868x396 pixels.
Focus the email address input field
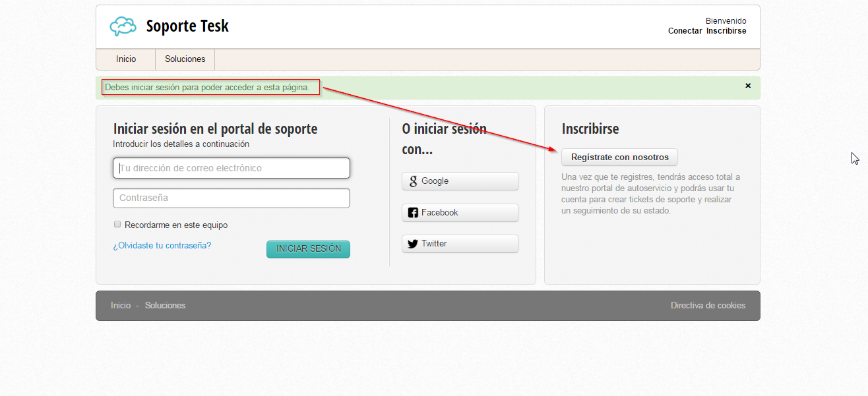[x=232, y=168]
